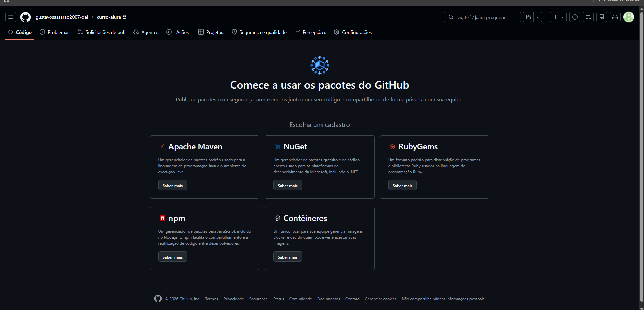Open the Projetos tab
Viewport: 644px width, 310px height.
211,32
